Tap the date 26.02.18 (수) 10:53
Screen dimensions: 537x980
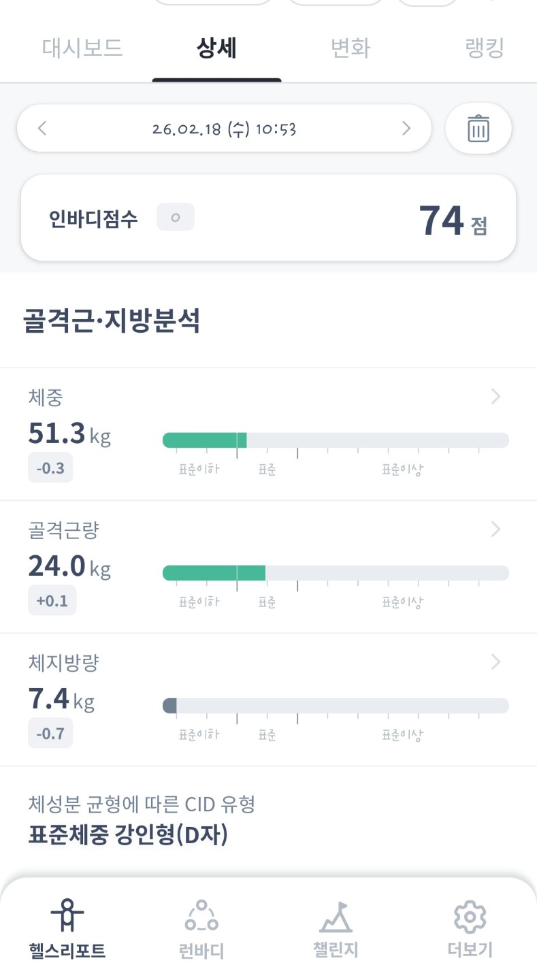(x=224, y=128)
